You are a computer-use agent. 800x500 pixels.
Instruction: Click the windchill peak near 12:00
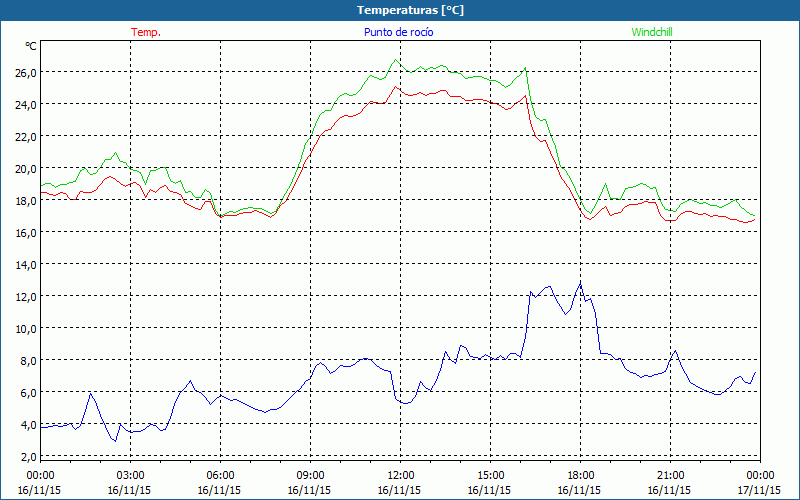[x=395, y=60]
